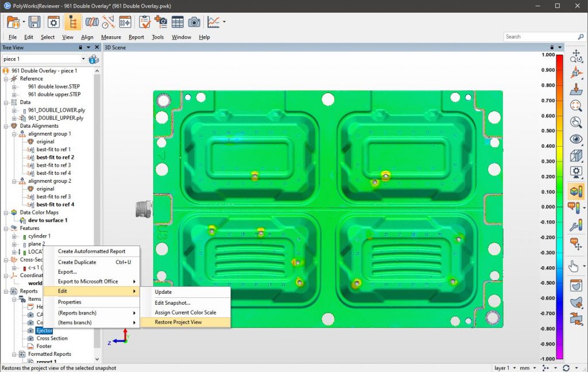This screenshot has width=588, height=372.
Task: Open the Table creation toolbar icon
Action: click(177, 22)
